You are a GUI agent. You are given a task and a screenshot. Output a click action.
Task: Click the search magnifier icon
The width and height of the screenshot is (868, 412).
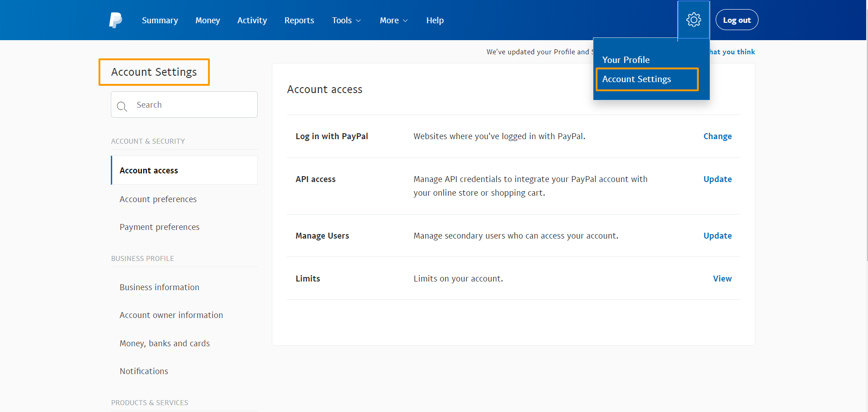tap(122, 106)
